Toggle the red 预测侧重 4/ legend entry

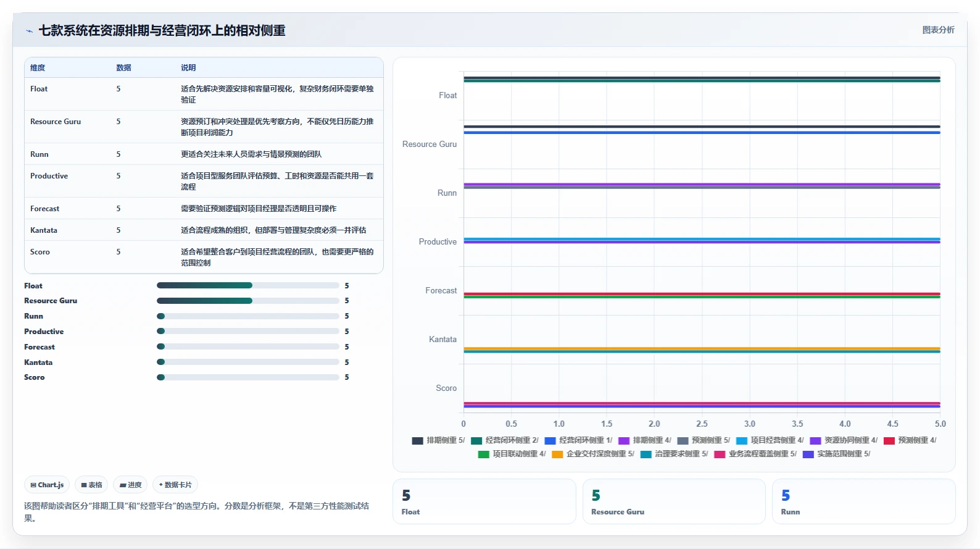coord(910,440)
